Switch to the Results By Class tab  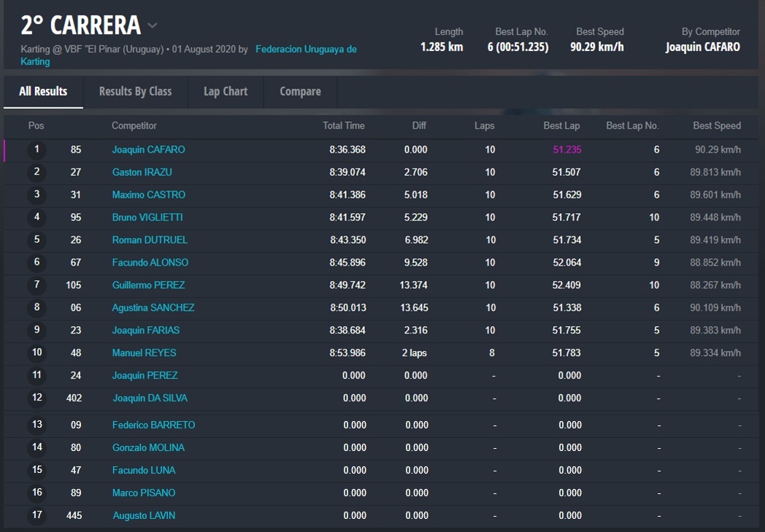[135, 91]
